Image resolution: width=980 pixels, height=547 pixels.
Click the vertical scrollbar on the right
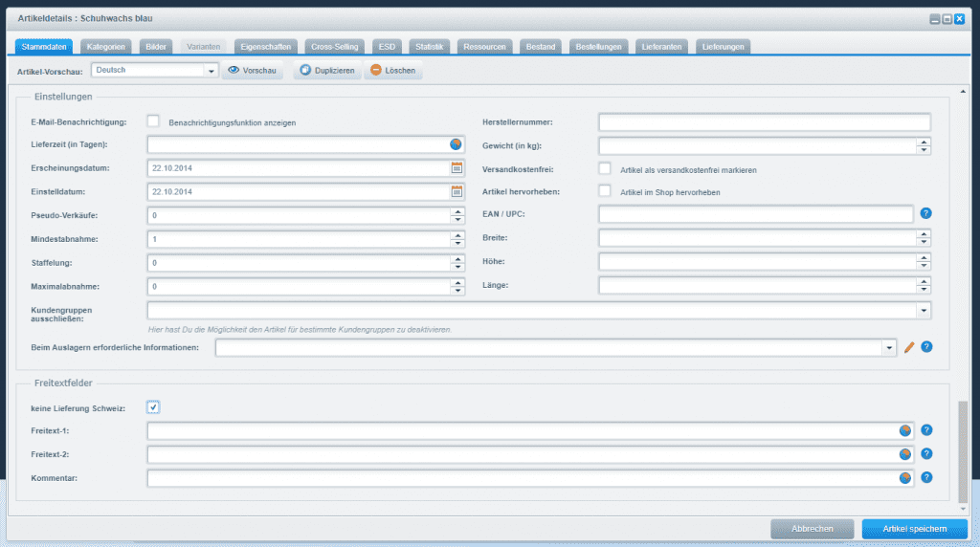click(963, 449)
